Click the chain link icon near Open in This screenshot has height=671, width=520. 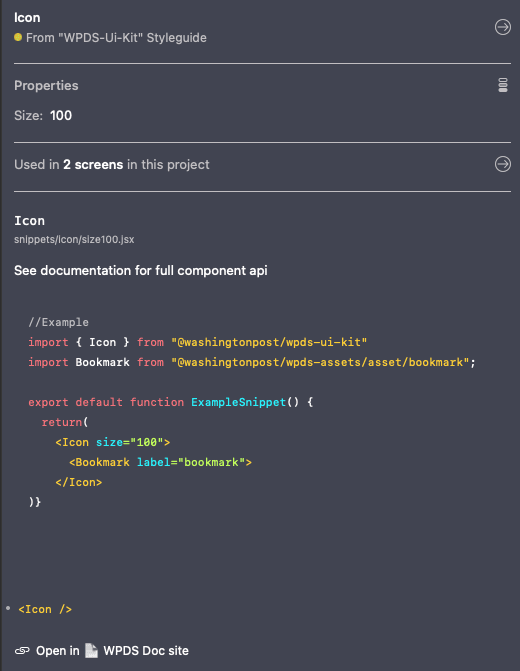22,650
